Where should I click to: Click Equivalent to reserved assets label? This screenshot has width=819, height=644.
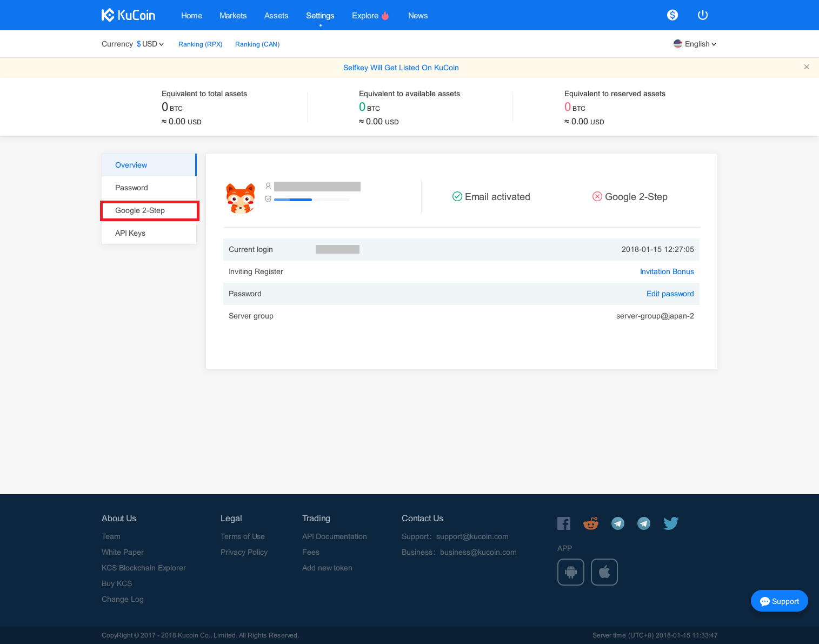tap(615, 94)
